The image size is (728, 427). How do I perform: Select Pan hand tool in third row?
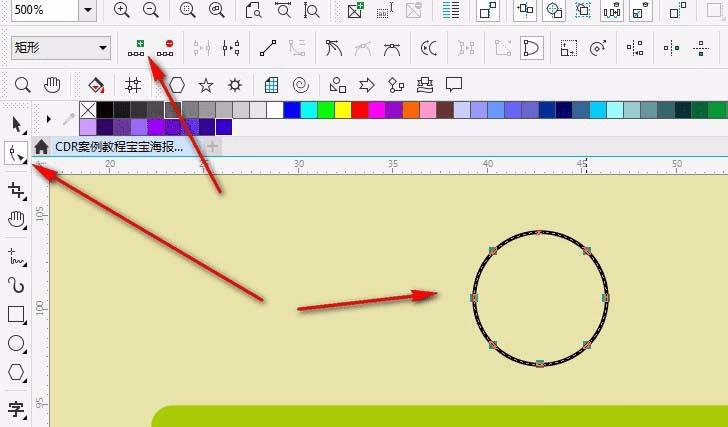point(52,85)
